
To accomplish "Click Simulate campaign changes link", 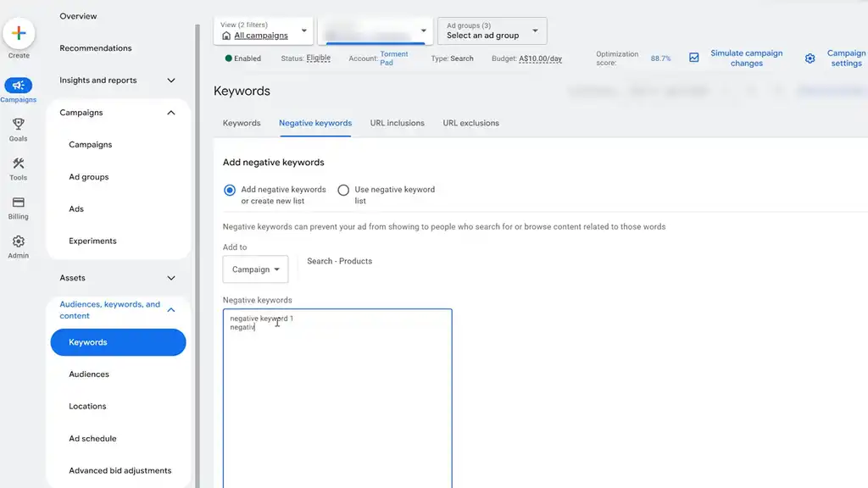I will click(746, 58).
